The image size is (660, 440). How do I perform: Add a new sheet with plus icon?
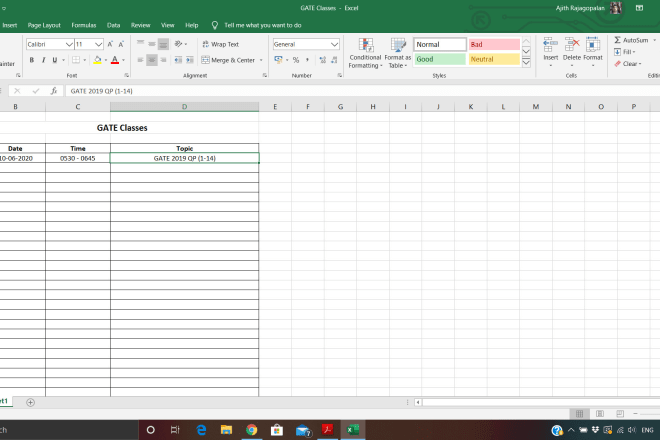(x=30, y=402)
